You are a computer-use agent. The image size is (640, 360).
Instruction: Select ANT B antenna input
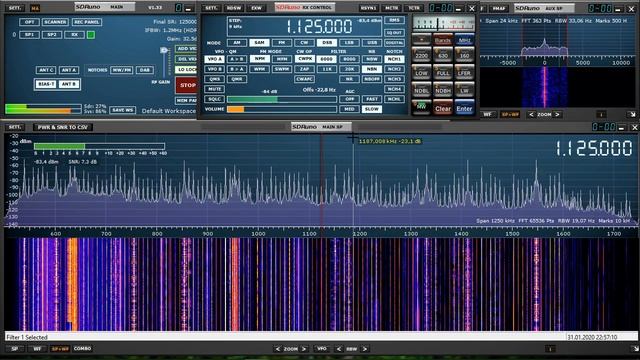[69, 84]
